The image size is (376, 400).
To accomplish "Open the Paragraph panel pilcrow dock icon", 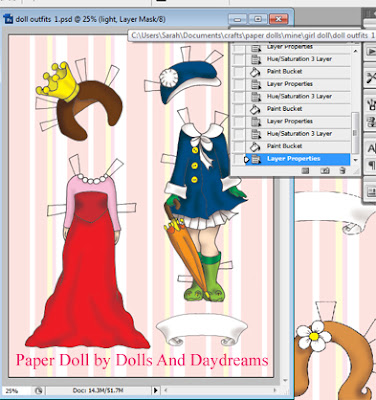I will click(x=371, y=165).
